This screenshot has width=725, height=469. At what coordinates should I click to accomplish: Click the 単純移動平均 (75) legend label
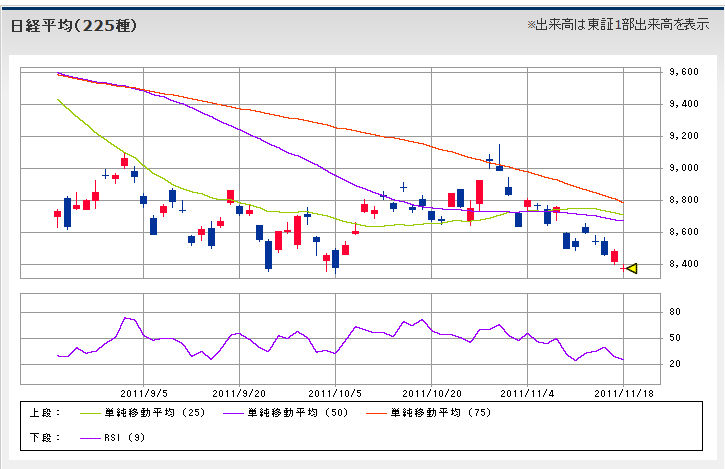coord(441,413)
